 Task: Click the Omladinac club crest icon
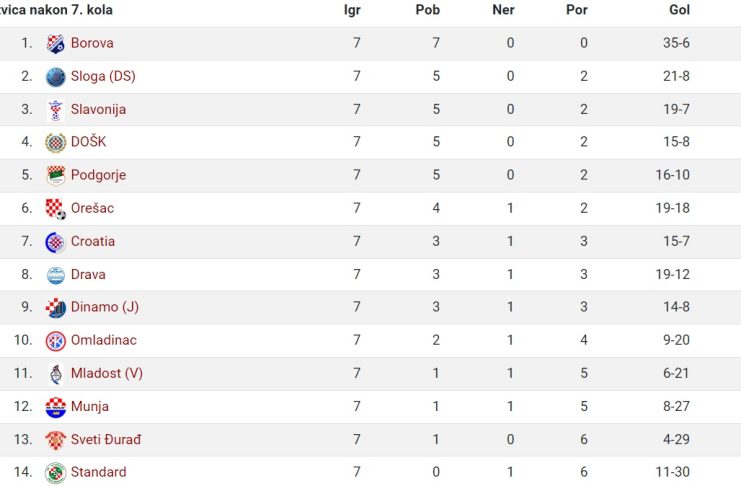(x=55, y=341)
